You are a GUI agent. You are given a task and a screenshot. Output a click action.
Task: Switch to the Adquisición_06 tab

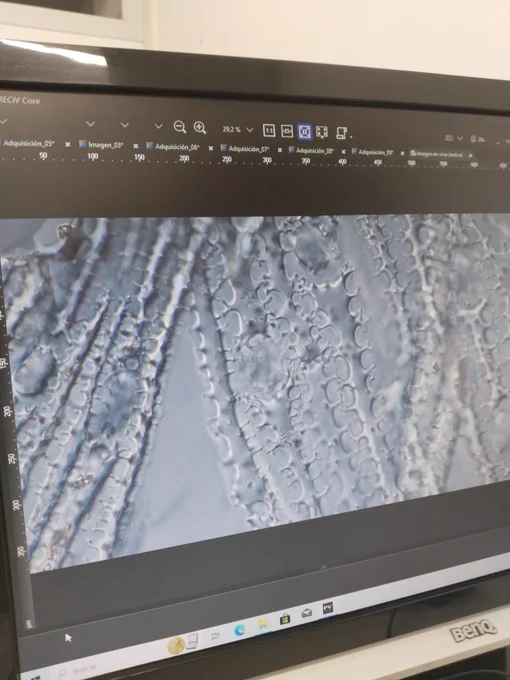tap(173, 147)
